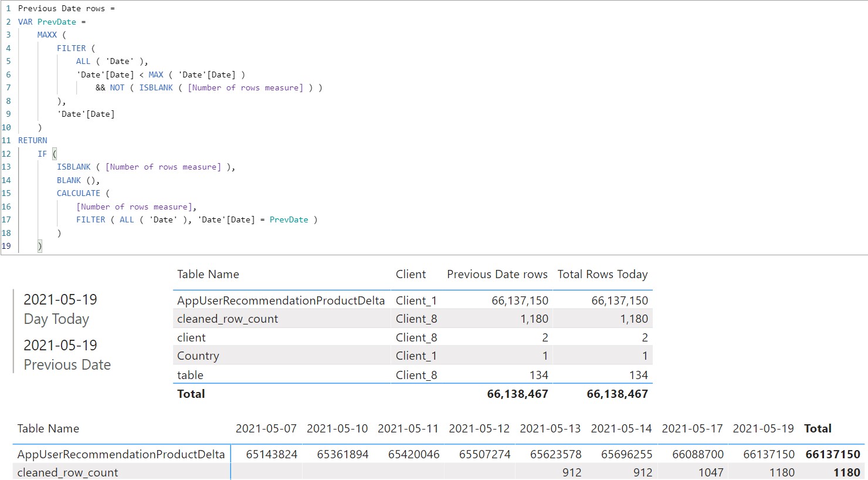The image size is (868, 480).
Task: Select the 'Country' row in upper table
Action: (x=413, y=356)
